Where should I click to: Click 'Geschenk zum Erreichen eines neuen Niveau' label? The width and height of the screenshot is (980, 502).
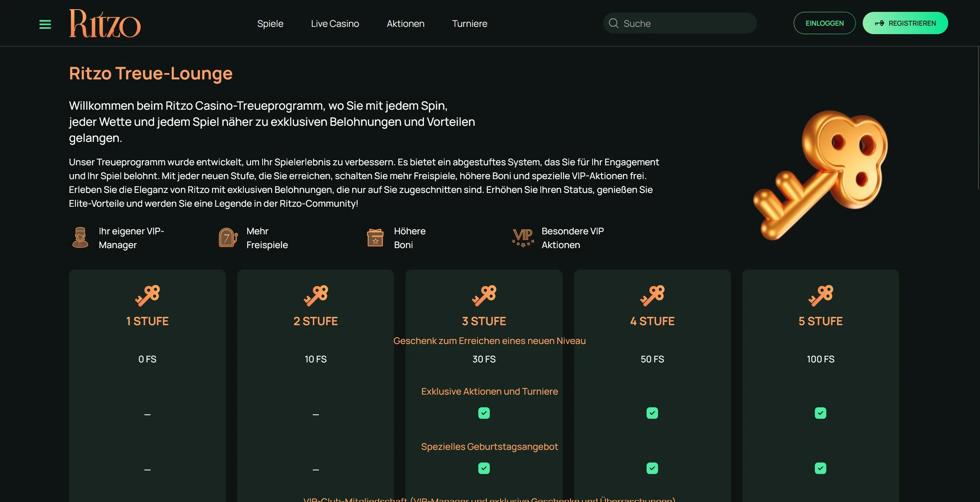489,341
